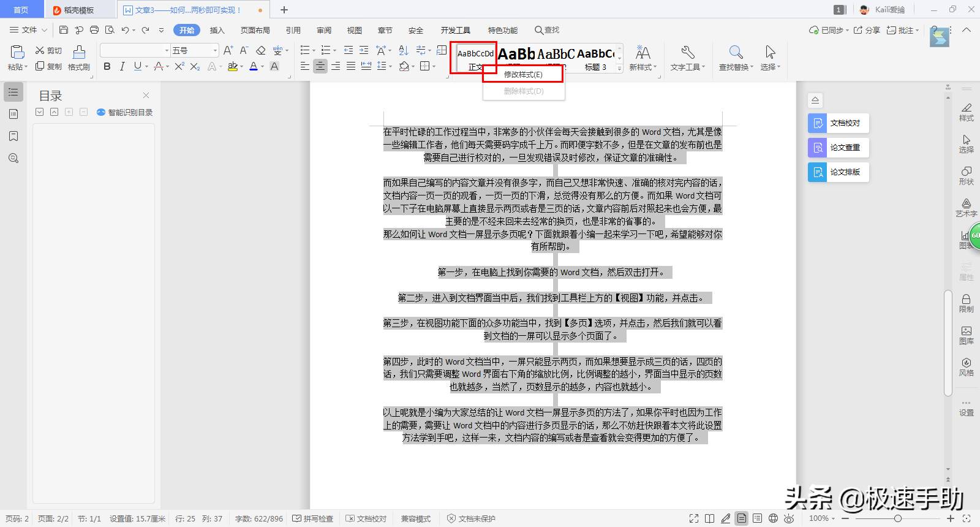Expand numbered list dropdown arrow
This screenshot has width=980, height=527.
334,50
